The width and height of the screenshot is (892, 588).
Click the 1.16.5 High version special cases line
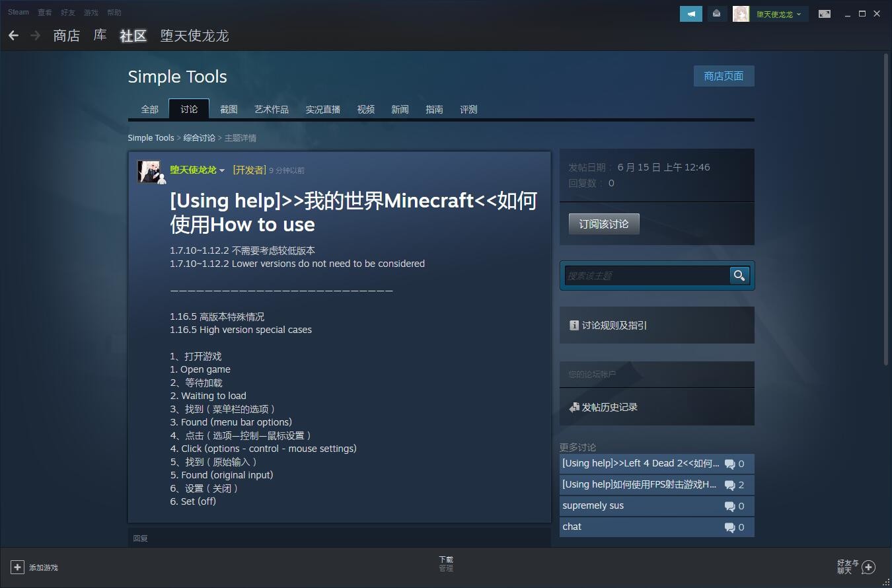(x=241, y=330)
